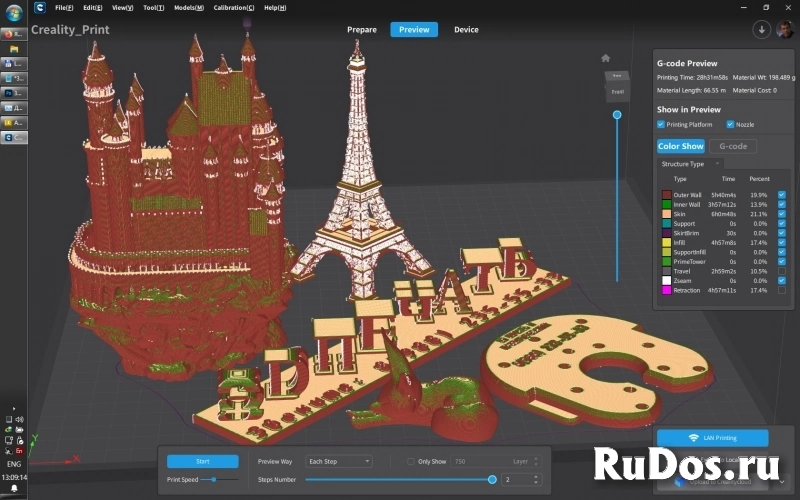This screenshot has height=500, width=800.
Task: Check the Only Show checkbox
Action: (x=411, y=461)
